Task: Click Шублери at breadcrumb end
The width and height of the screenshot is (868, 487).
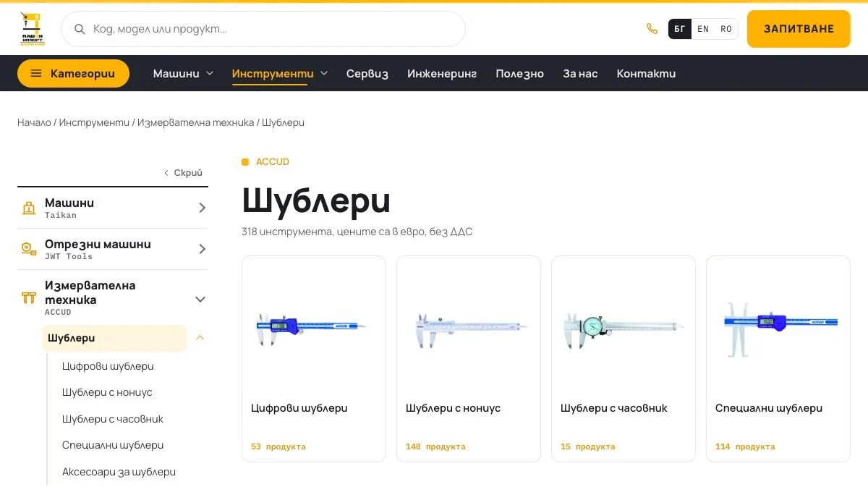Action: (283, 122)
